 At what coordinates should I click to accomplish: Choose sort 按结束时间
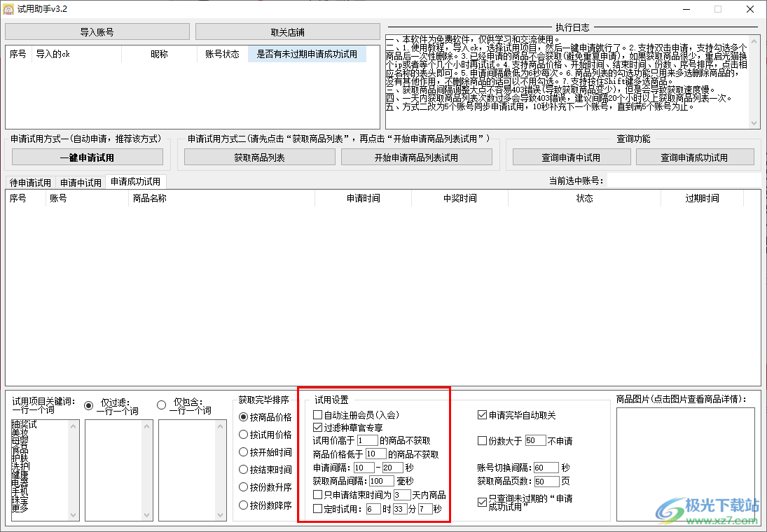[243, 470]
